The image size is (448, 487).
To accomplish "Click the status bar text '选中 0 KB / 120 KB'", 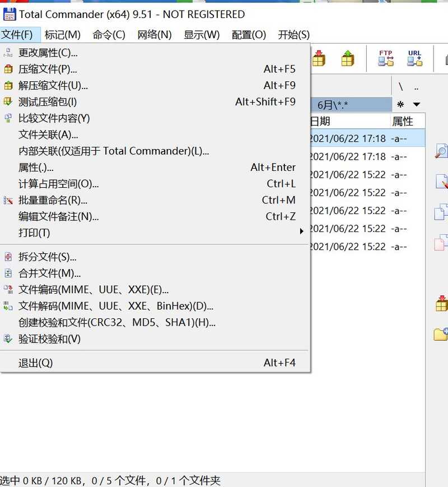I will coord(41,481).
